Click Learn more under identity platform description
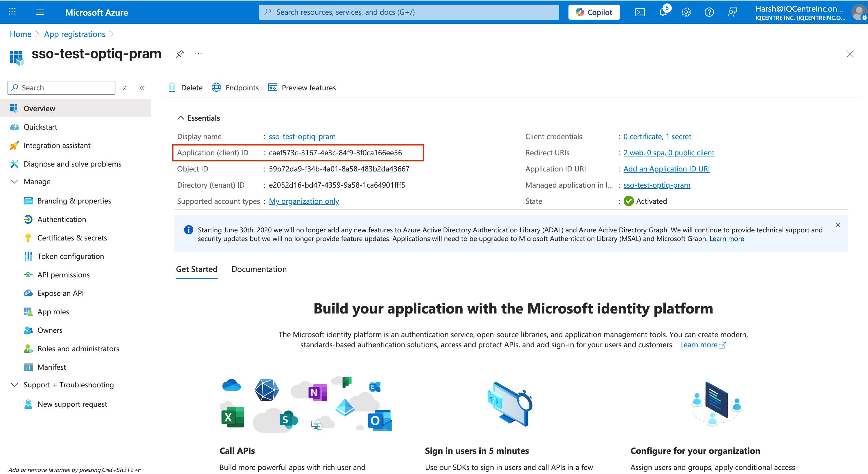The height and width of the screenshot is (474, 868). click(x=703, y=345)
